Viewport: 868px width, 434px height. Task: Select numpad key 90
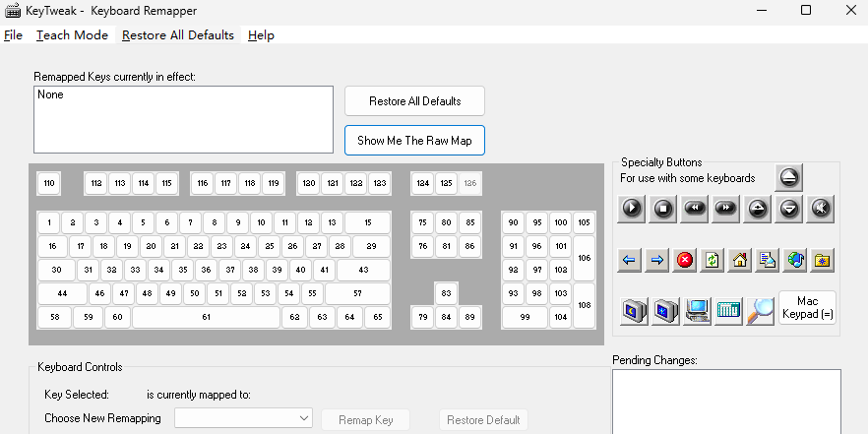pyautogui.click(x=513, y=222)
